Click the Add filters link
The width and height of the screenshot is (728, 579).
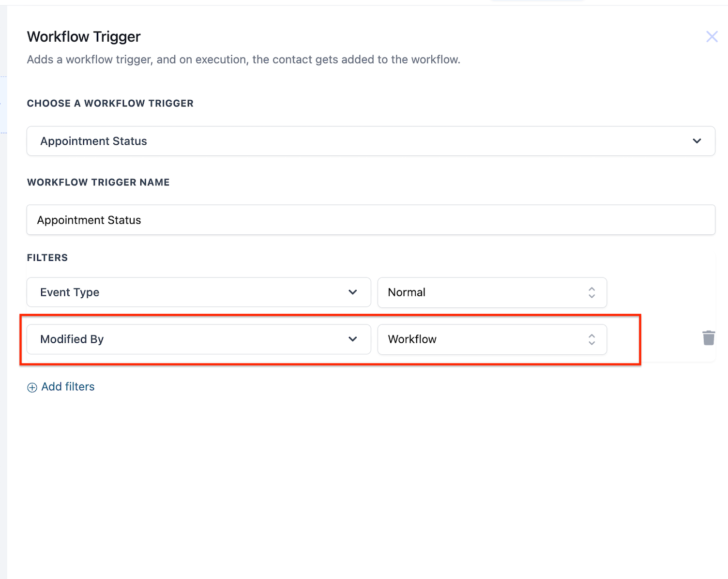pyautogui.click(x=68, y=387)
